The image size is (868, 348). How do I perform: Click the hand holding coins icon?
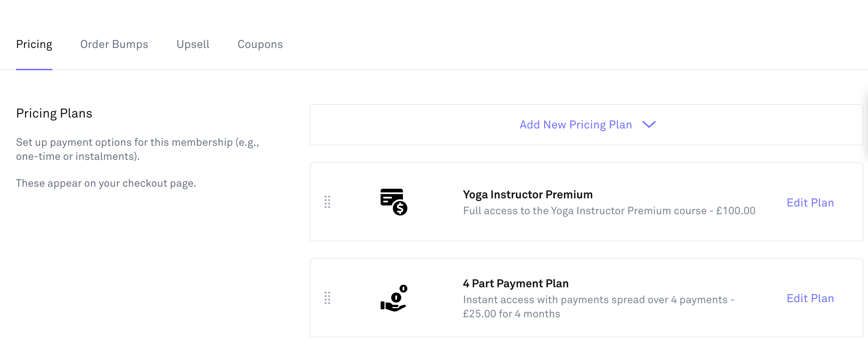pos(394,298)
